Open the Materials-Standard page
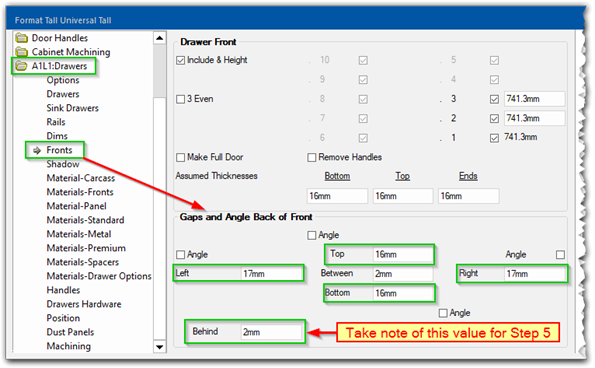The image size is (595, 368). (85, 220)
